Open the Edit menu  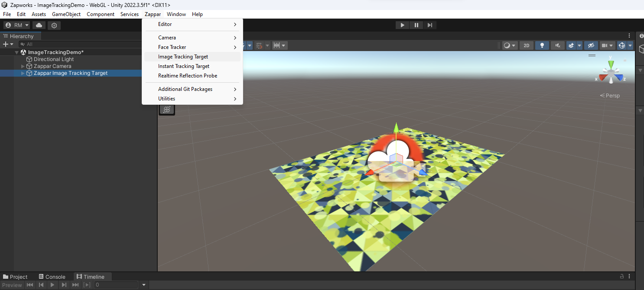point(21,14)
